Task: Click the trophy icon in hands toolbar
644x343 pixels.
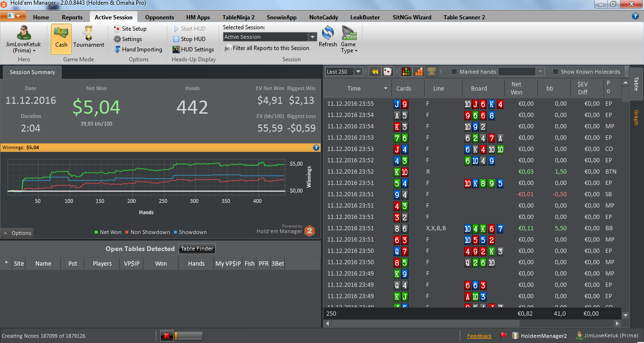Action: tap(431, 72)
